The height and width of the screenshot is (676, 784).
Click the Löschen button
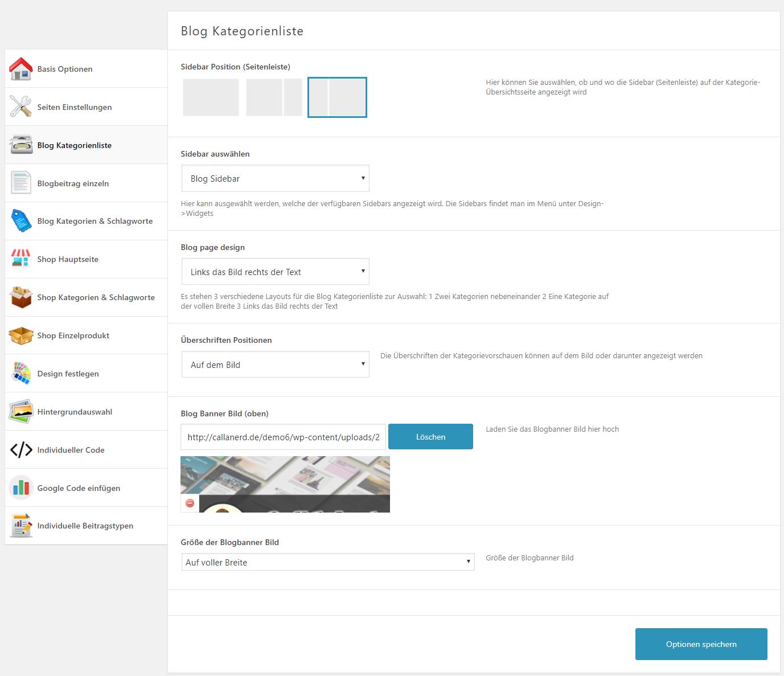pyautogui.click(x=430, y=437)
